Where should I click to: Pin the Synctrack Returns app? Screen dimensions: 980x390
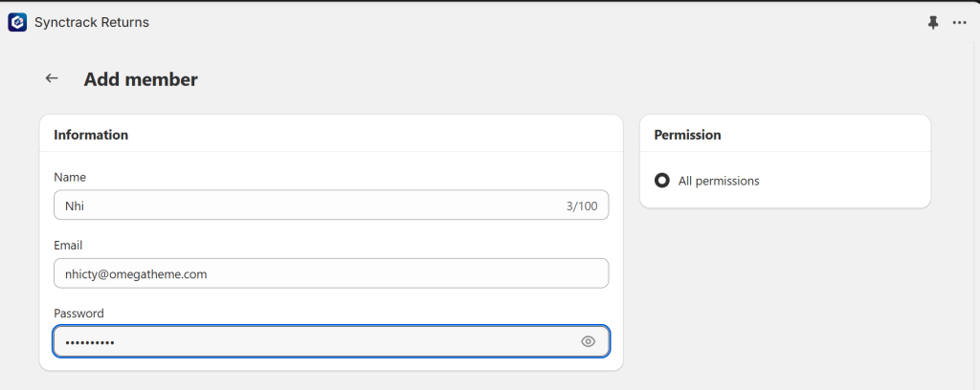pyautogui.click(x=933, y=23)
